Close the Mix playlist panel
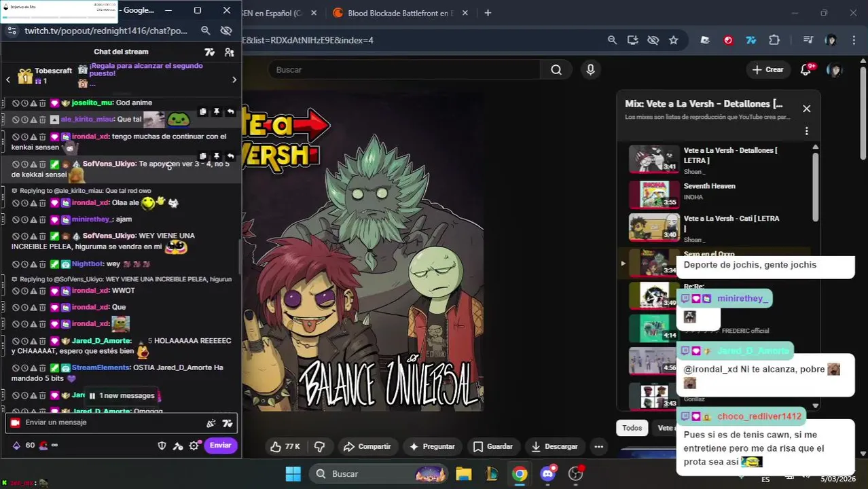This screenshot has height=489, width=868. tap(806, 109)
